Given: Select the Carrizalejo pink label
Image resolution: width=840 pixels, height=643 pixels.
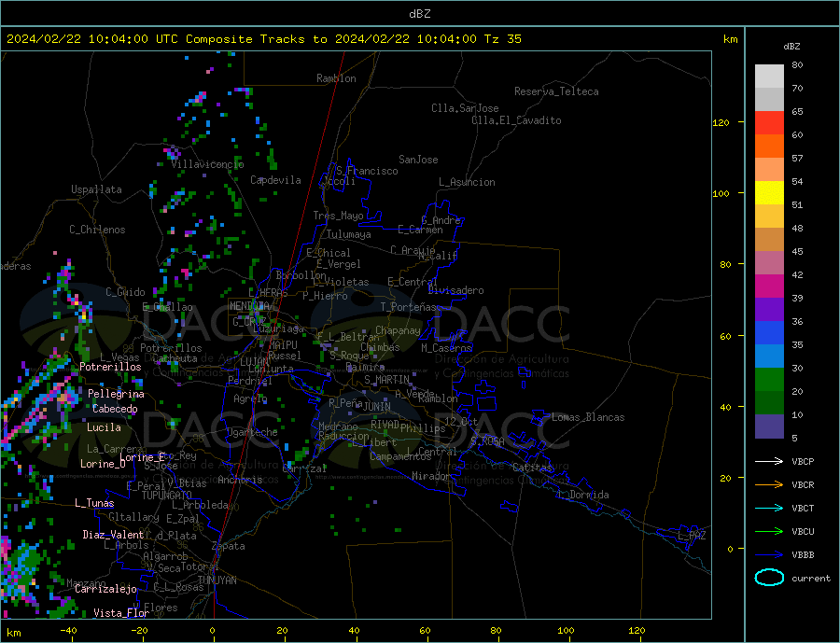Looking at the screenshot, I should coord(105,590).
